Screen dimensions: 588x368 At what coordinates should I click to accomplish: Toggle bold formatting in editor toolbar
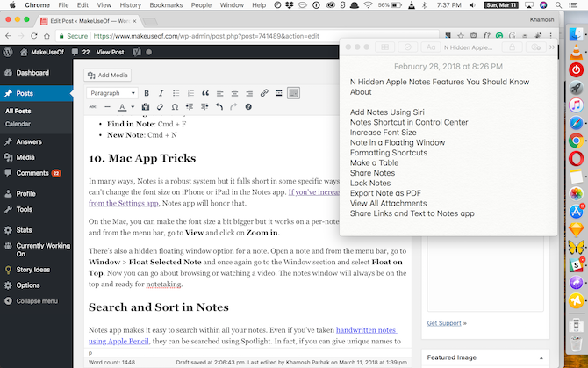(147, 93)
